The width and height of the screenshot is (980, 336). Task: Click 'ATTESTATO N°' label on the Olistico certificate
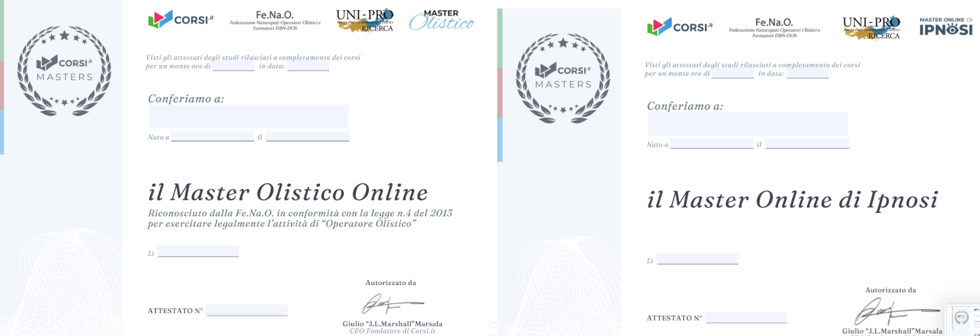[x=175, y=311]
